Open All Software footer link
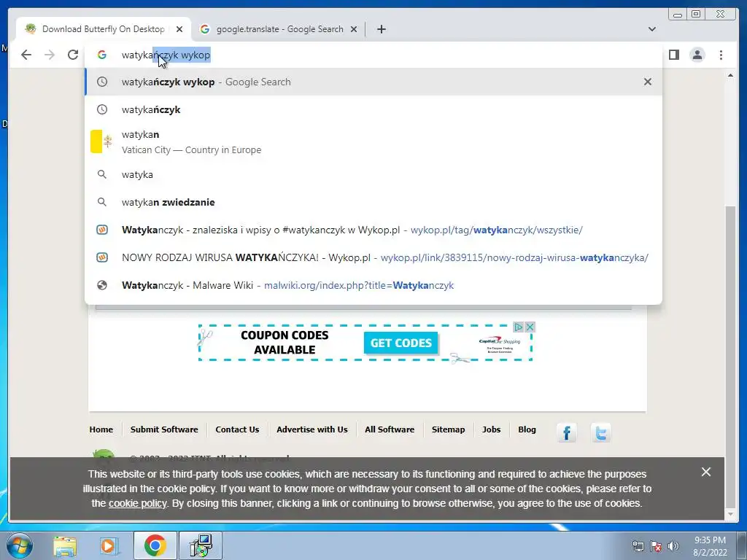 click(x=390, y=429)
